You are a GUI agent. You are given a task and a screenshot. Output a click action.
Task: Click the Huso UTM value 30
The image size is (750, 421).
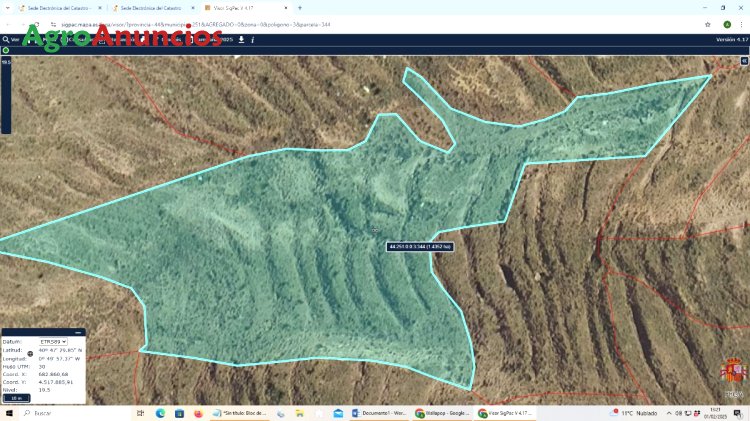click(42, 366)
